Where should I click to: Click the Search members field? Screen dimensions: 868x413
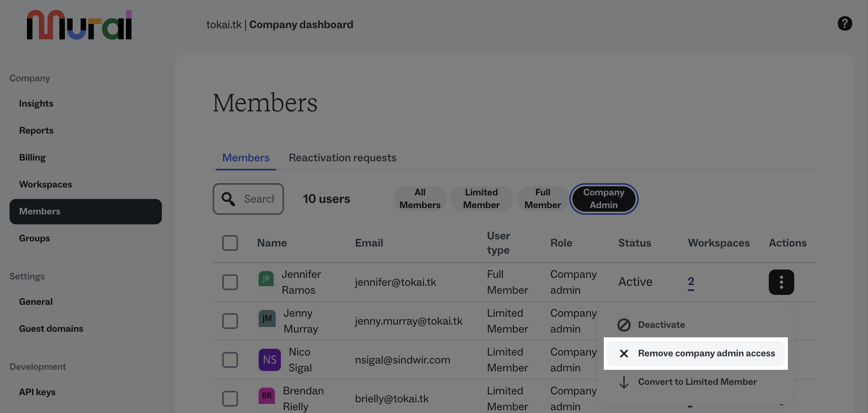(248, 199)
